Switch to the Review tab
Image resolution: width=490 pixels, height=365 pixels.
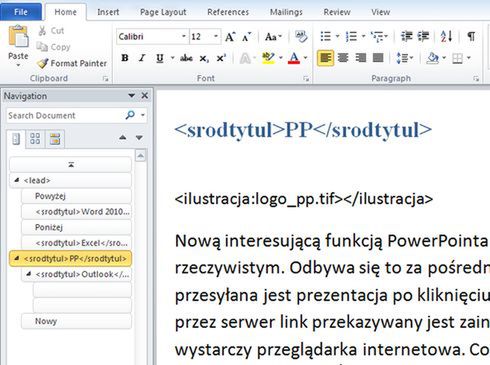point(337,12)
